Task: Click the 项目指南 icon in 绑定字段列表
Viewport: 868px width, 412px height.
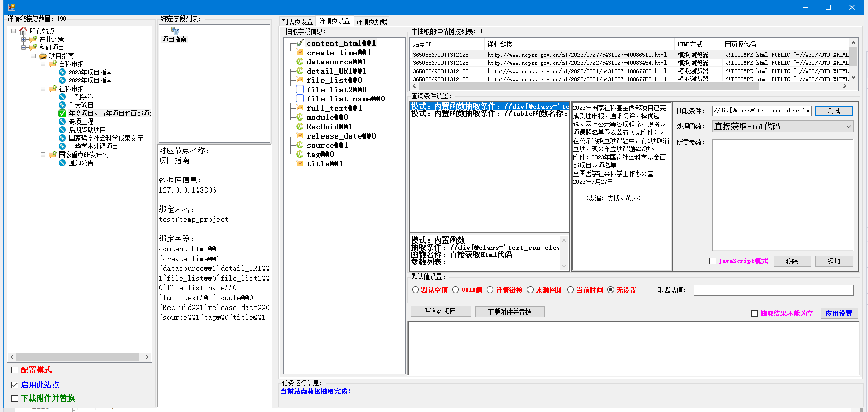Action: click(174, 31)
